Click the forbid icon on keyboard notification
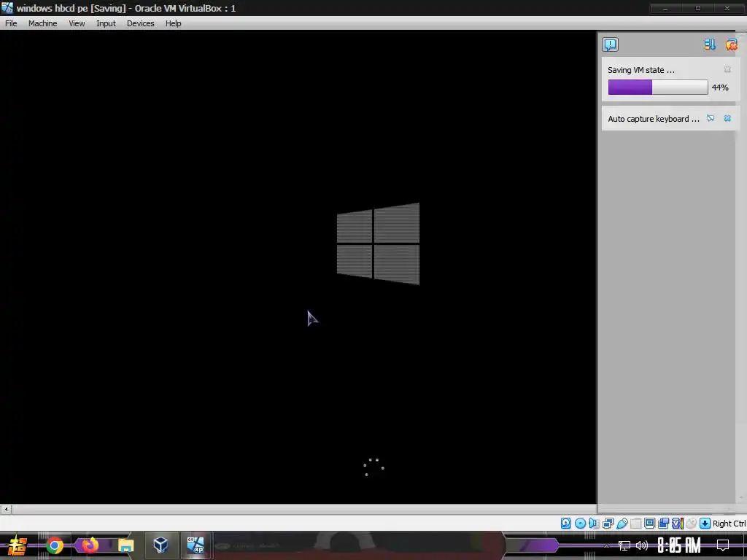This screenshot has width=747, height=560. point(711,119)
